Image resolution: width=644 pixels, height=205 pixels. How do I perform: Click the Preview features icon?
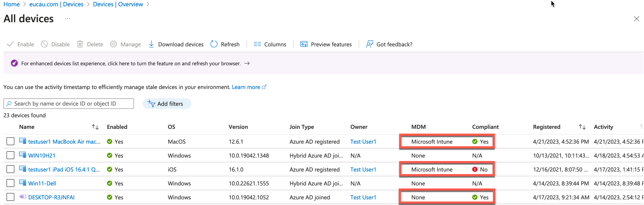click(304, 44)
